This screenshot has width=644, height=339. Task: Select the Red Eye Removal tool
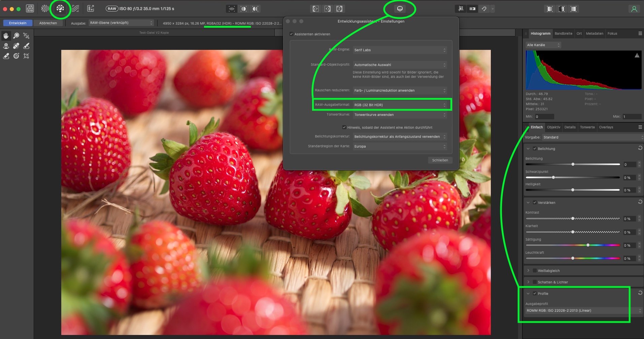[x=6, y=46]
